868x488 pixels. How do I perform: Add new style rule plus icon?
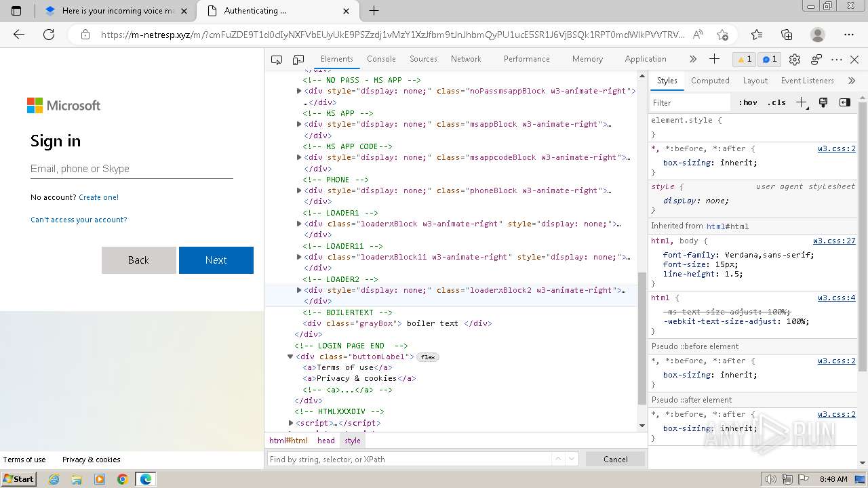pyautogui.click(x=802, y=102)
